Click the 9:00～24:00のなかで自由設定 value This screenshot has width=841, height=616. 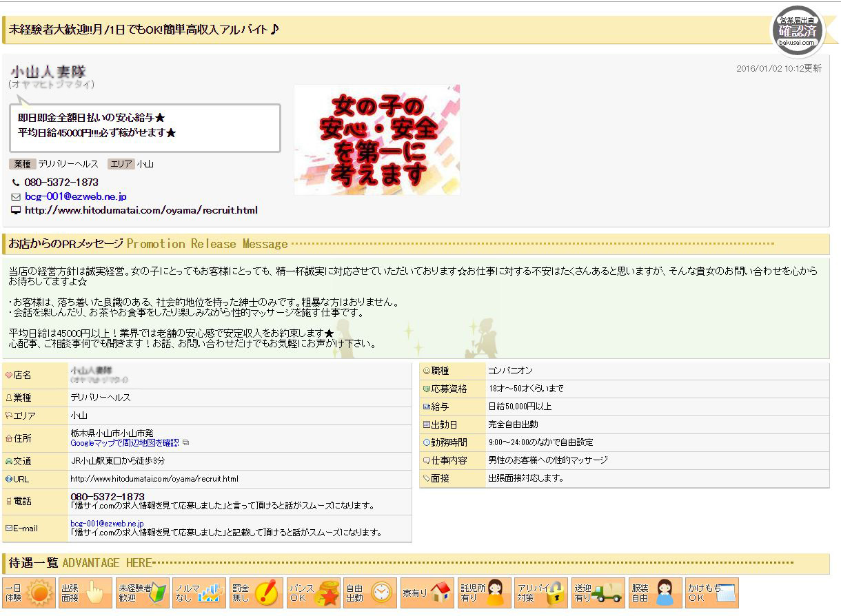[540, 442]
